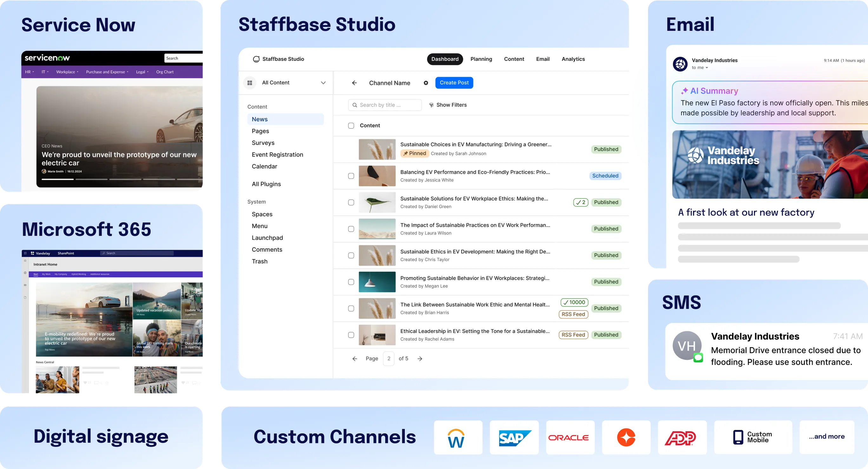Click the All Content grid icon
Image resolution: width=868 pixels, height=469 pixels.
[x=250, y=83]
